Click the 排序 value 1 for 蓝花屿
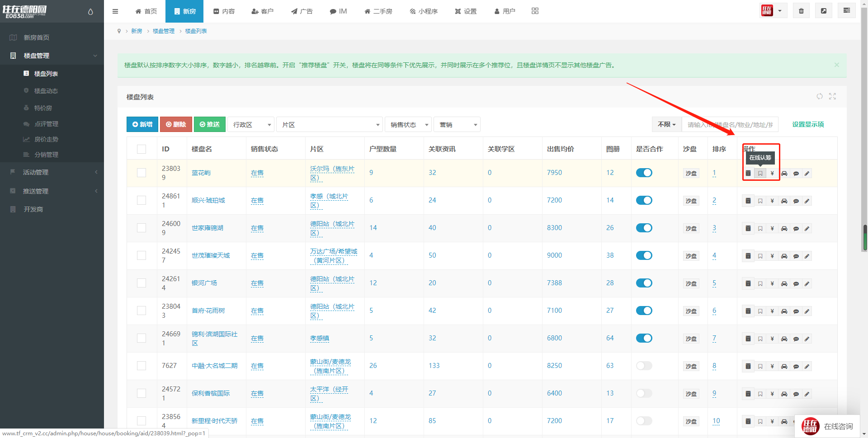Viewport: 868px width, 438px height. [x=714, y=173]
